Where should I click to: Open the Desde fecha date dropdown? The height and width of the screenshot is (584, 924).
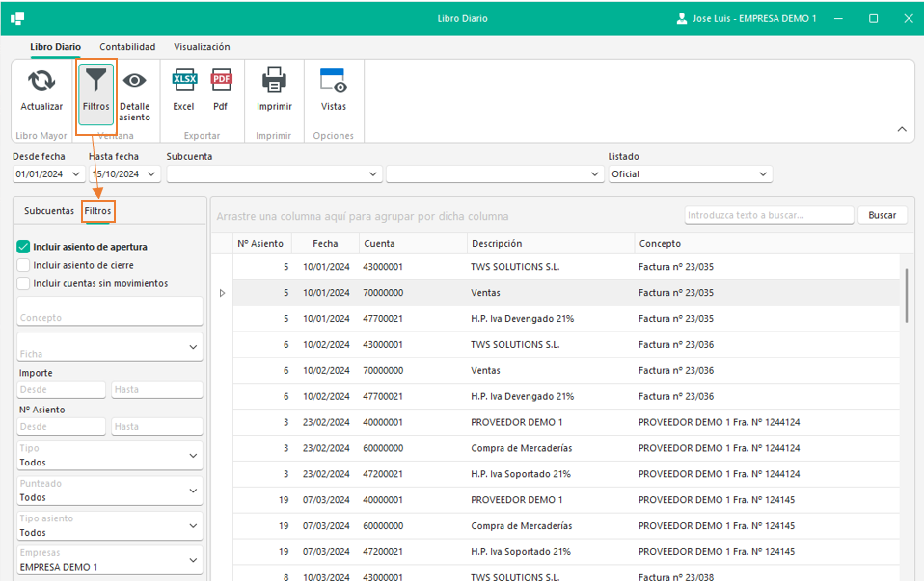[x=76, y=174]
